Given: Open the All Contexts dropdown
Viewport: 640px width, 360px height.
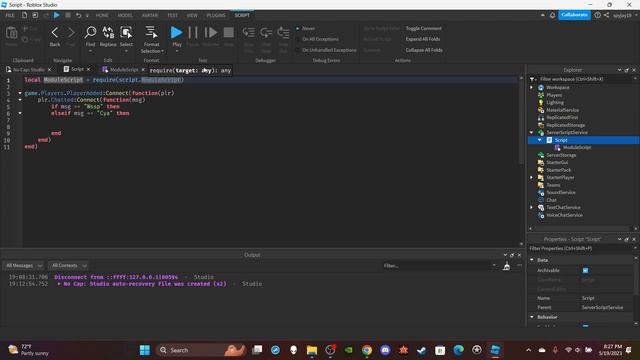Looking at the screenshot, I should tap(68, 266).
